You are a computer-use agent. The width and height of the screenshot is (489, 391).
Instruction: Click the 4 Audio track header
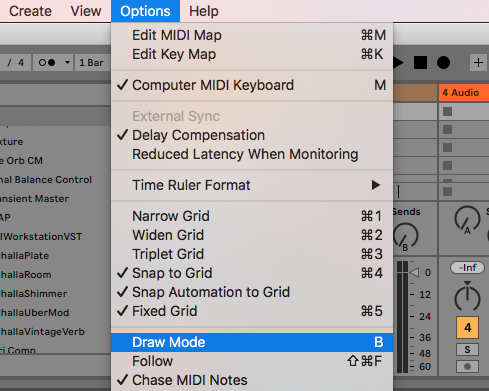(464, 92)
